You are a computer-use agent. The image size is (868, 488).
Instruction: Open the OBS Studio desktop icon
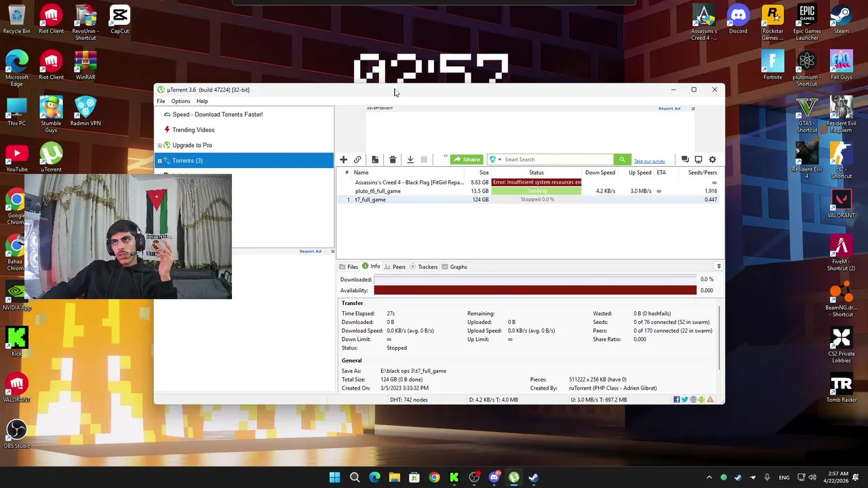(x=17, y=434)
